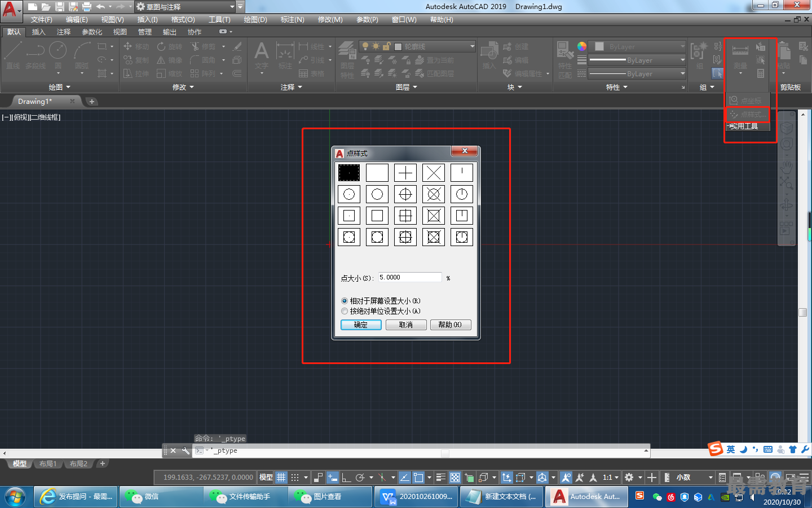Click 取消 button in point style dialog
Screen dimensions: 812x508
click(406, 325)
